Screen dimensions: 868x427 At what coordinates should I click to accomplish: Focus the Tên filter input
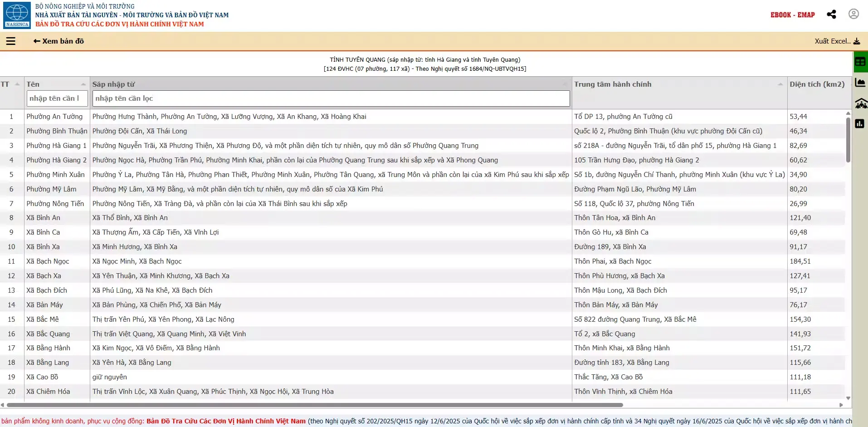click(x=57, y=98)
